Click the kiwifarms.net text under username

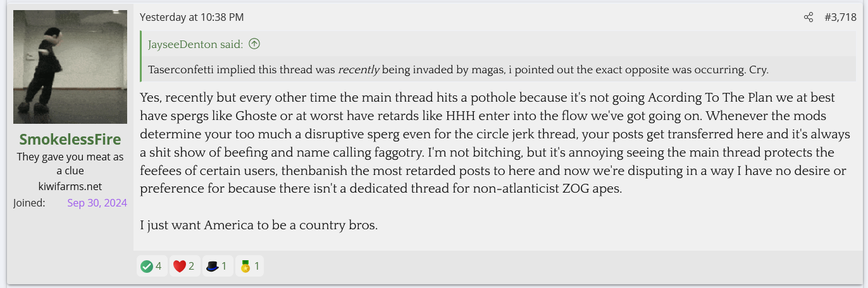point(70,186)
